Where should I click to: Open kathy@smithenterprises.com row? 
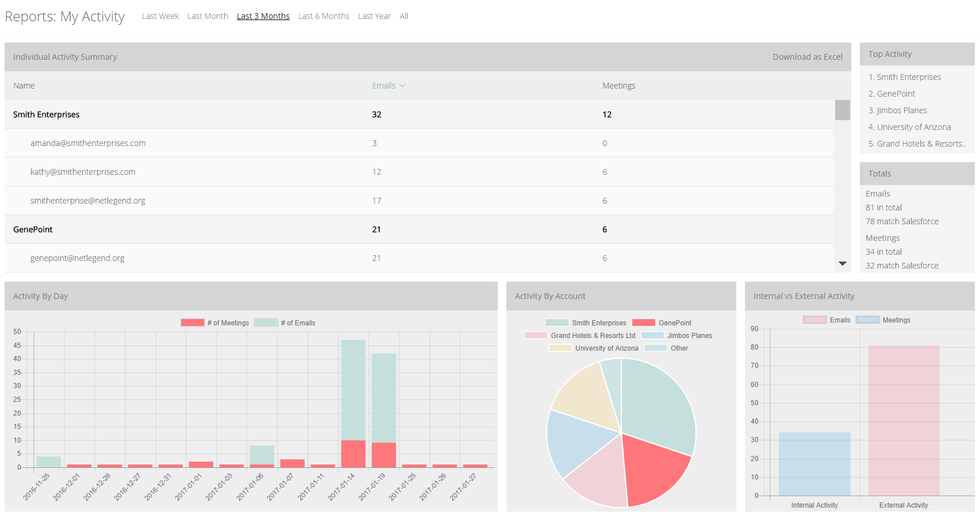(x=420, y=172)
